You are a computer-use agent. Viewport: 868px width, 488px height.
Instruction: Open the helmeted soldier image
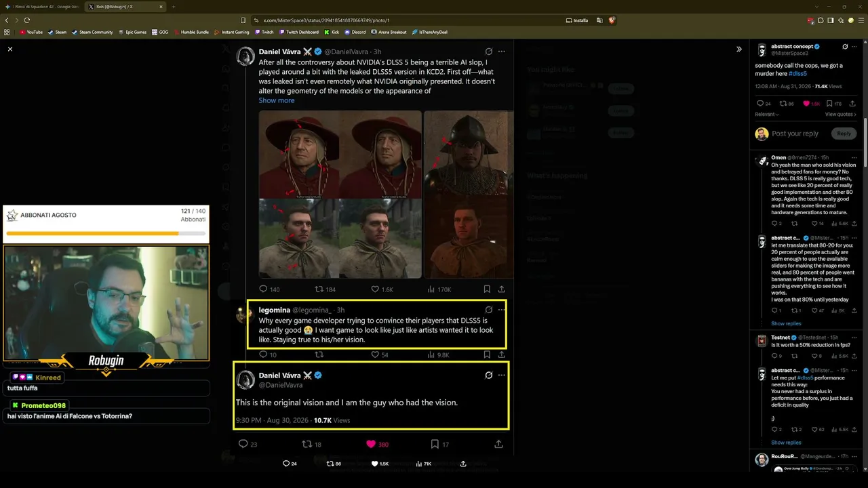coord(469,153)
